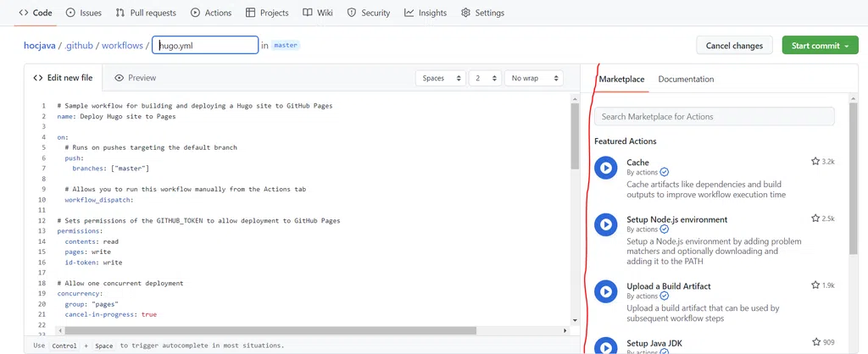Open the Spaces indent mode dropdown
Viewport: 868px width, 354px height.
click(441, 79)
